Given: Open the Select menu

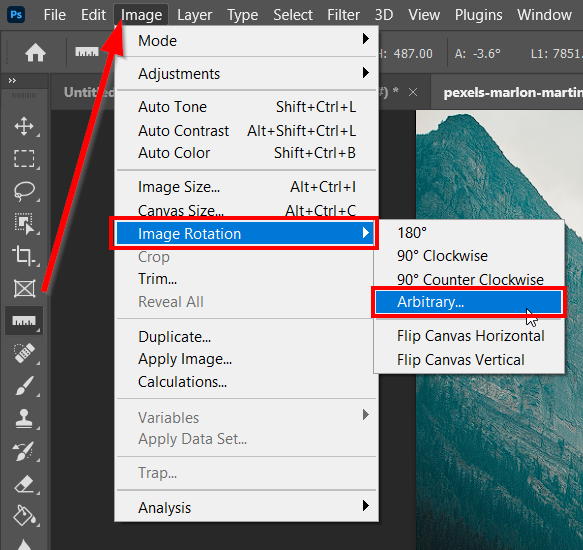Looking at the screenshot, I should pyautogui.click(x=293, y=15).
